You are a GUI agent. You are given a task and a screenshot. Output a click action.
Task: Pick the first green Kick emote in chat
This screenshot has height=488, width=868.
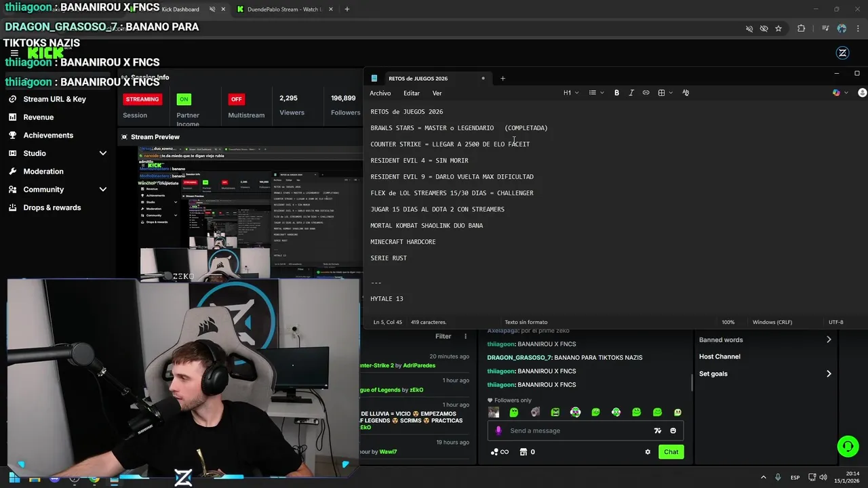pyautogui.click(x=514, y=412)
